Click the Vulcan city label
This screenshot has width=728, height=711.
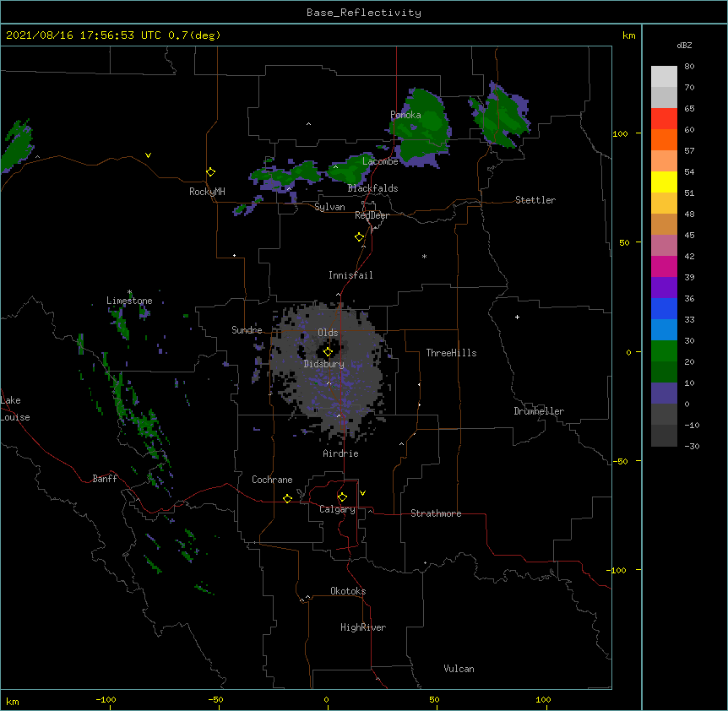click(459, 669)
